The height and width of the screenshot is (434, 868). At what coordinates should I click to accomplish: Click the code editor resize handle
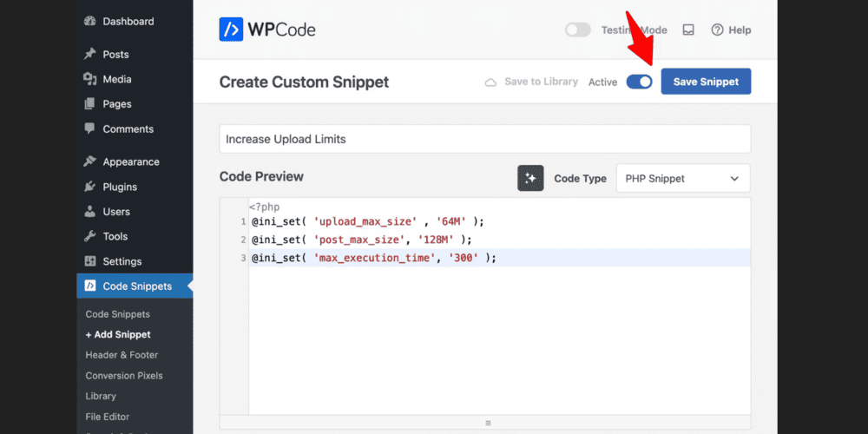tap(484, 423)
